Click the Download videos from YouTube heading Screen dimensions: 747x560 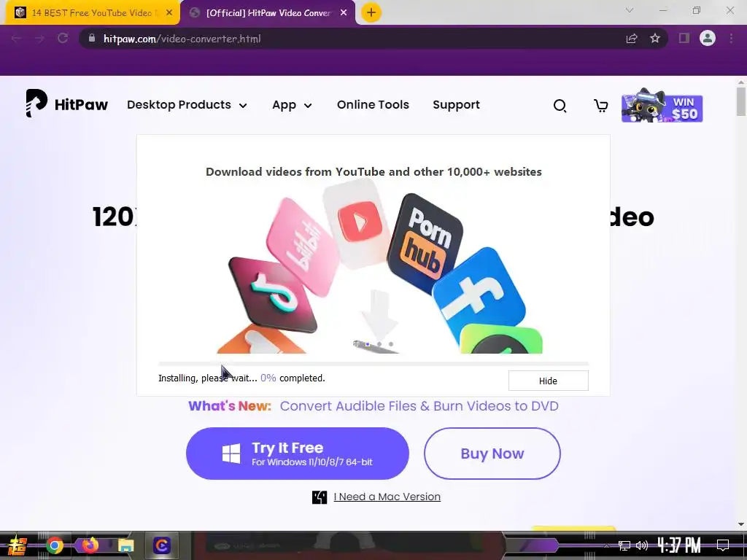pos(373,172)
